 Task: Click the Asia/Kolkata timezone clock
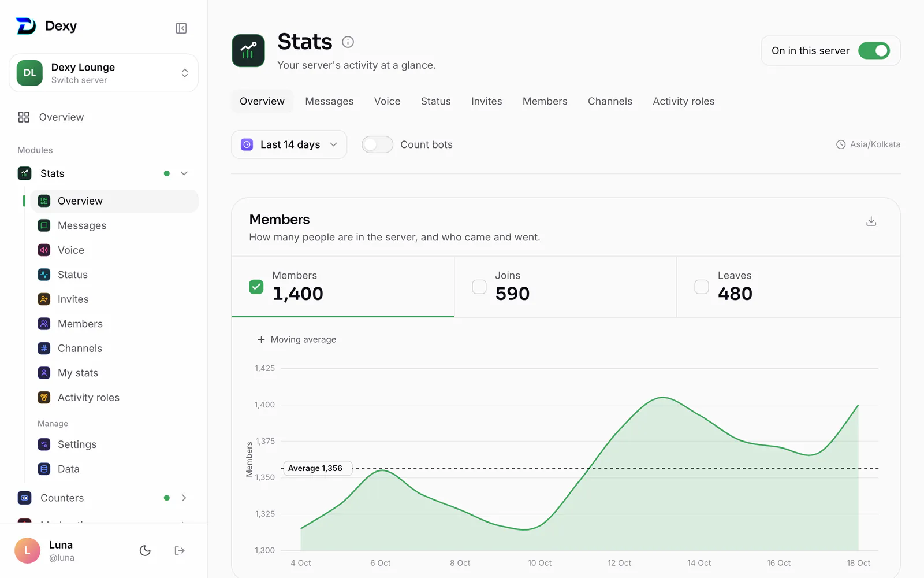[841, 144]
